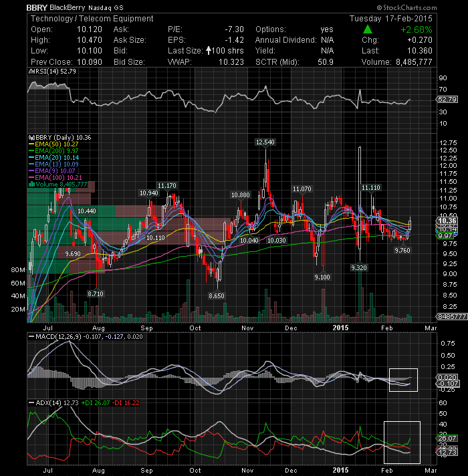Click the white up arrow before 100 shrs
Image resolution: width=468 pixels, height=476 pixels.
209,50
